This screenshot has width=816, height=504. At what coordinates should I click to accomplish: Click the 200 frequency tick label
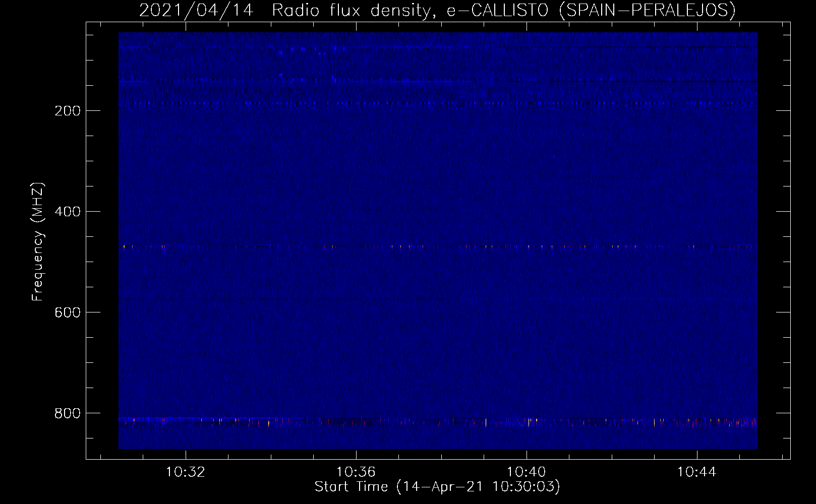click(x=67, y=111)
